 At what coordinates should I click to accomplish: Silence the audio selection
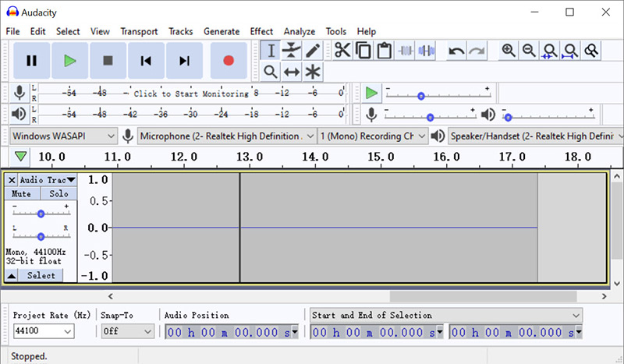pos(426,51)
